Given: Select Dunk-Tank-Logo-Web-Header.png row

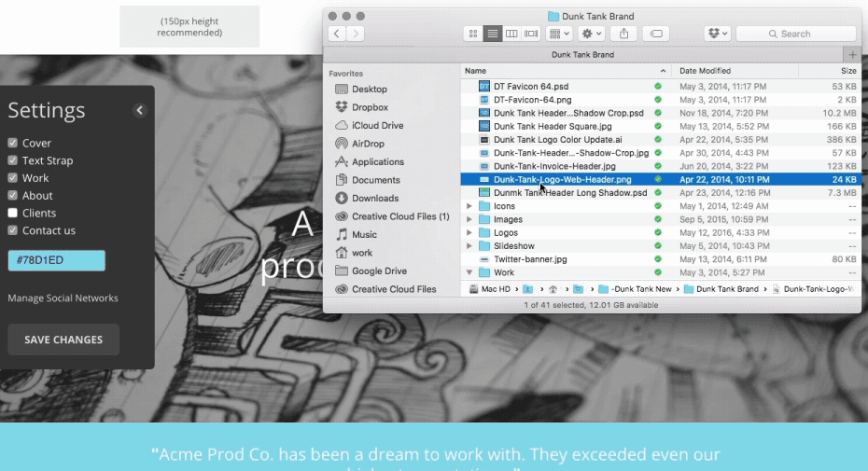Looking at the screenshot, I should click(x=661, y=179).
